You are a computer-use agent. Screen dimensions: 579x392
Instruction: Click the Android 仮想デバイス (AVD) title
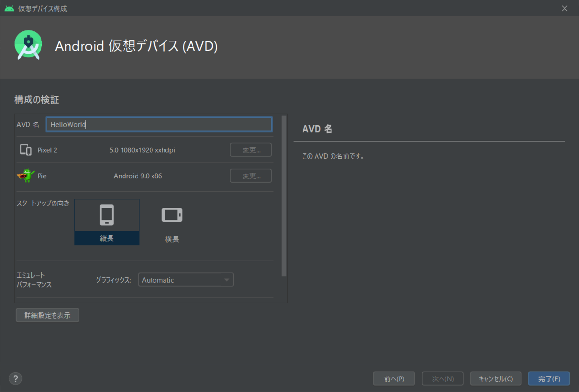137,46
